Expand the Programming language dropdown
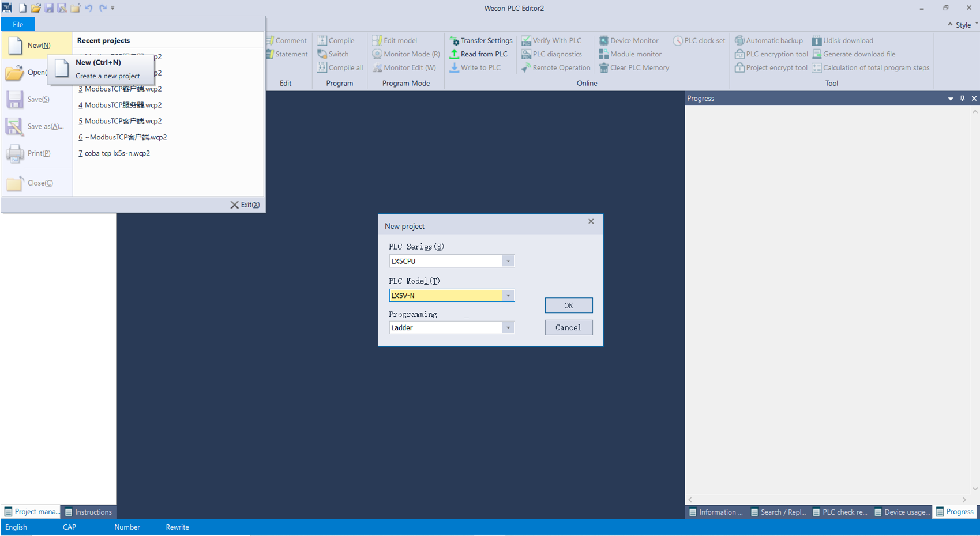Viewport: 980px width, 536px height. click(508, 328)
